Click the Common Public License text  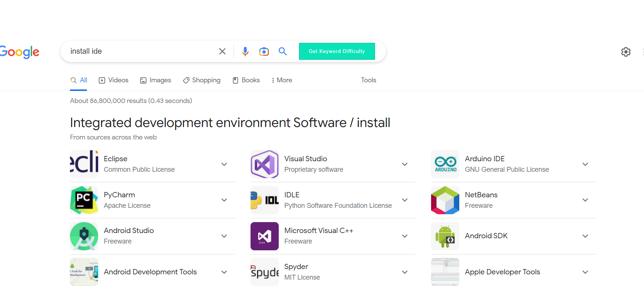[x=139, y=169]
